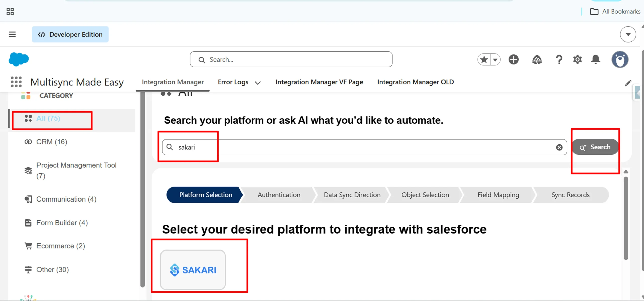644x301 pixels.
Task: Click the AI Search button
Action: pos(595,147)
